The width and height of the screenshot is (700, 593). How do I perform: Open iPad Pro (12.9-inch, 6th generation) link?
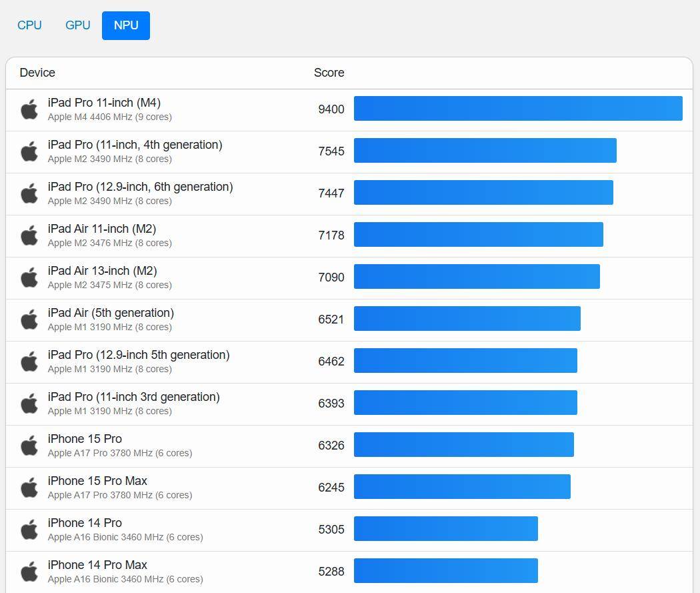coord(140,187)
